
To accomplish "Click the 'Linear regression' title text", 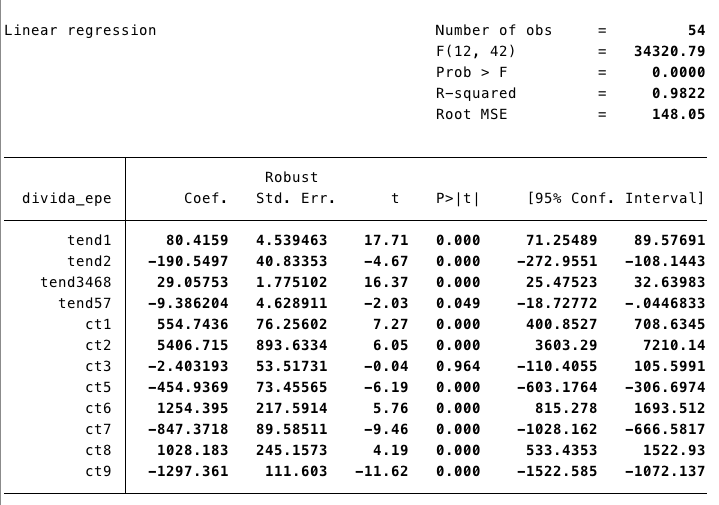I will 81,30.
